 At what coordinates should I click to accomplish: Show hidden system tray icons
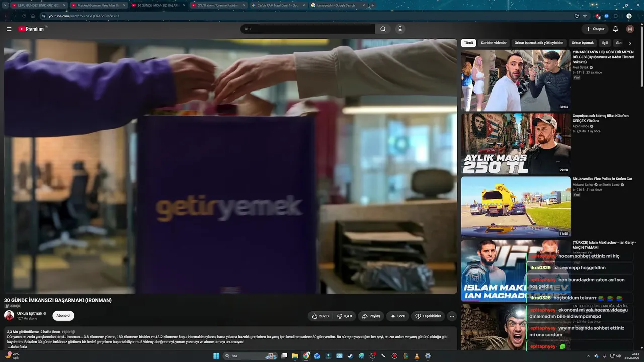tap(589, 356)
